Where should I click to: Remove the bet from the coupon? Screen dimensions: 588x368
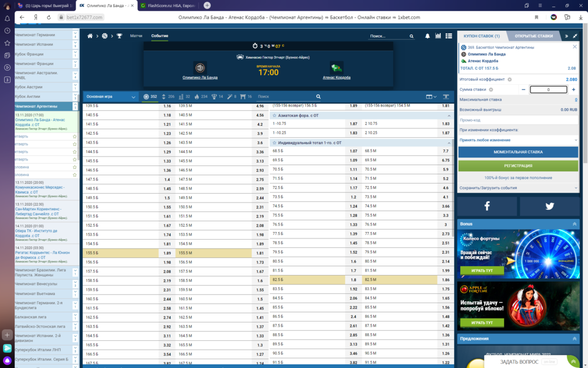pyautogui.click(x=574, y=47)
